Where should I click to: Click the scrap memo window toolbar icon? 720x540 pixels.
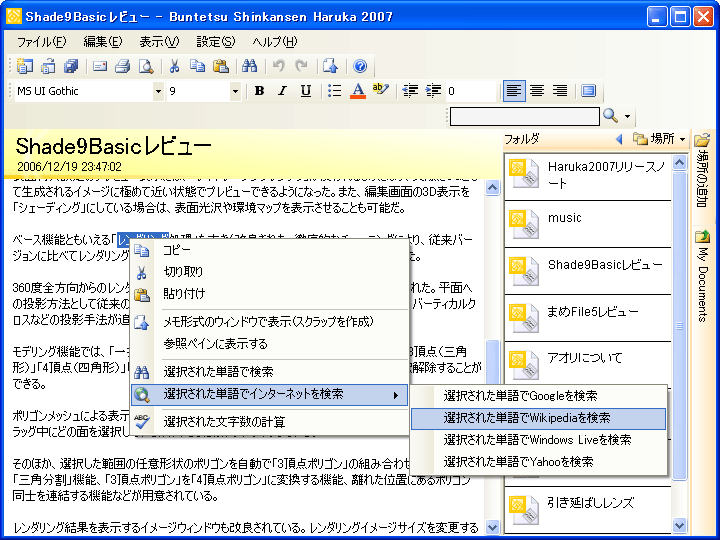(330, 66)
